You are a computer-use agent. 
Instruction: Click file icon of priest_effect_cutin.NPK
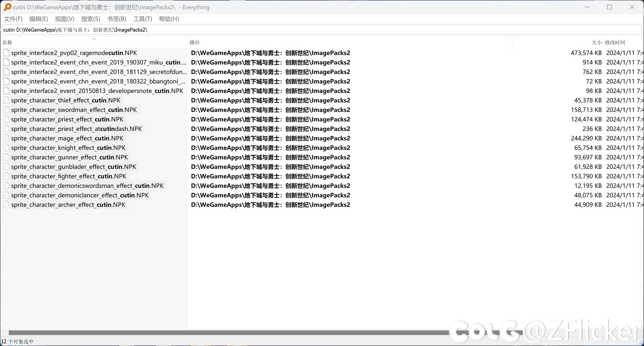7,119
